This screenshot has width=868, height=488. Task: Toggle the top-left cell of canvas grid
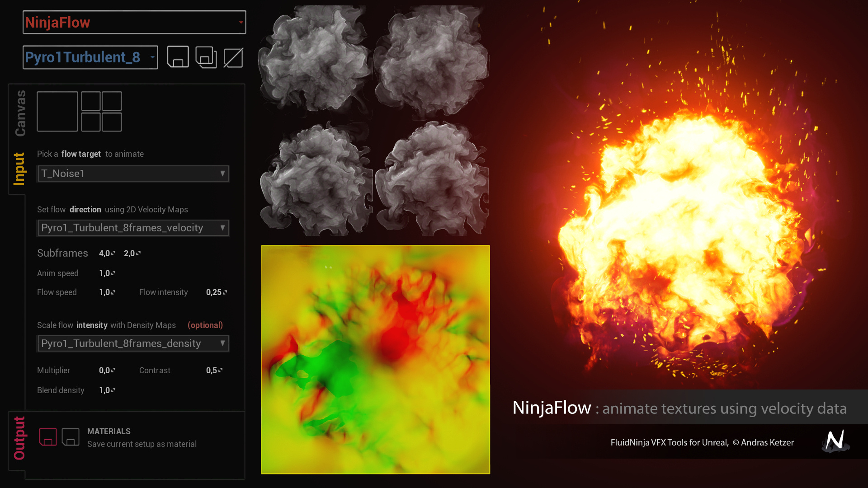pos(90,100)
